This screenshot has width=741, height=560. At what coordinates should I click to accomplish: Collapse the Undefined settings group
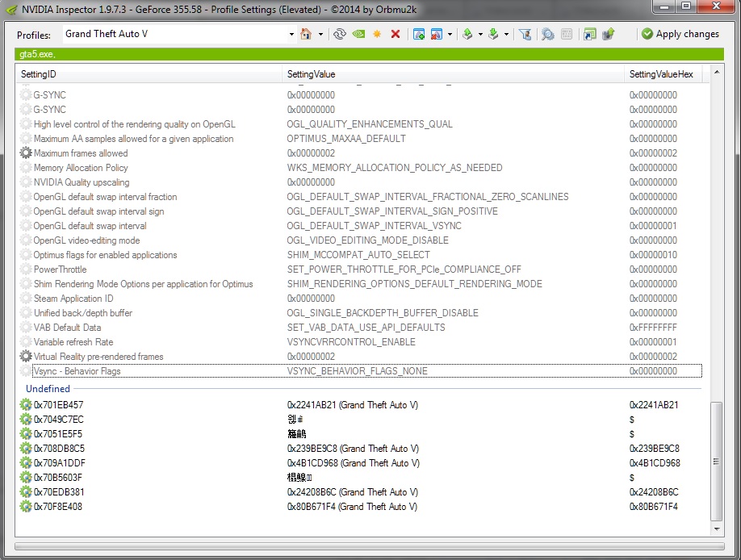click(x=48, y=388)
